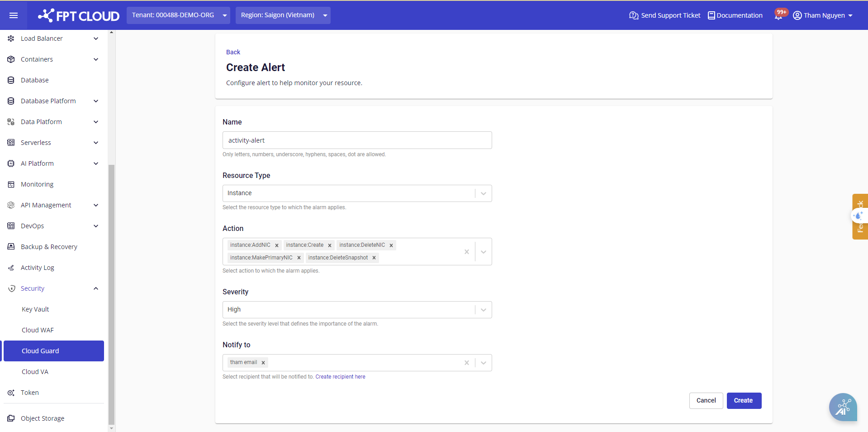The width and height of the screenshot is (868, 432).
Task: Collapse the Security sidebar section
Action: (x=96, y=288)
